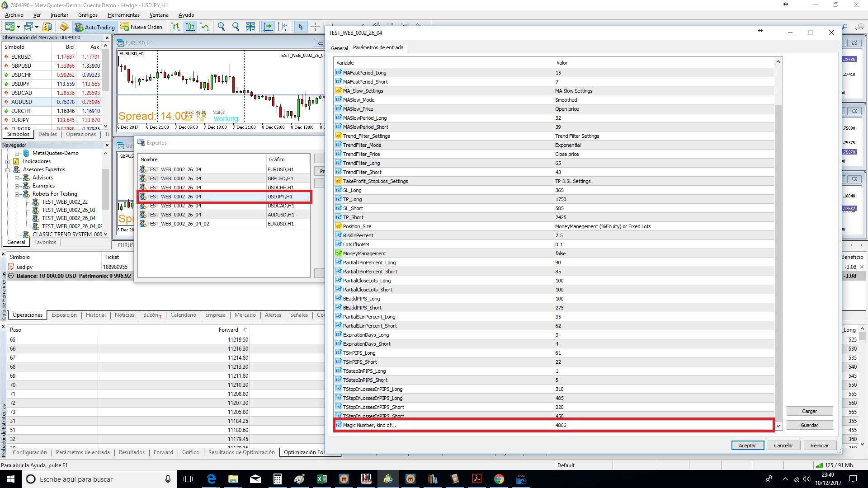Switch to Detalles tab in Market Watch
The image size is (868, 488).
click(47, 134)
